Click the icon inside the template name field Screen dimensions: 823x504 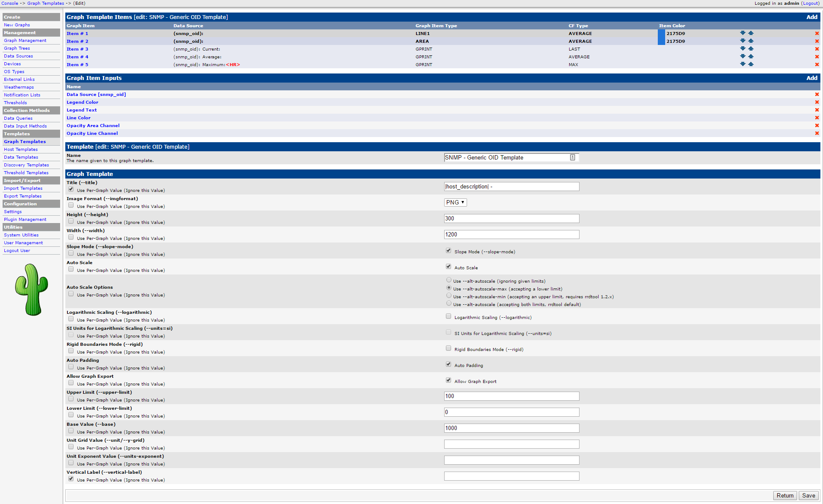pyautogui.click(x=572, y=157)
